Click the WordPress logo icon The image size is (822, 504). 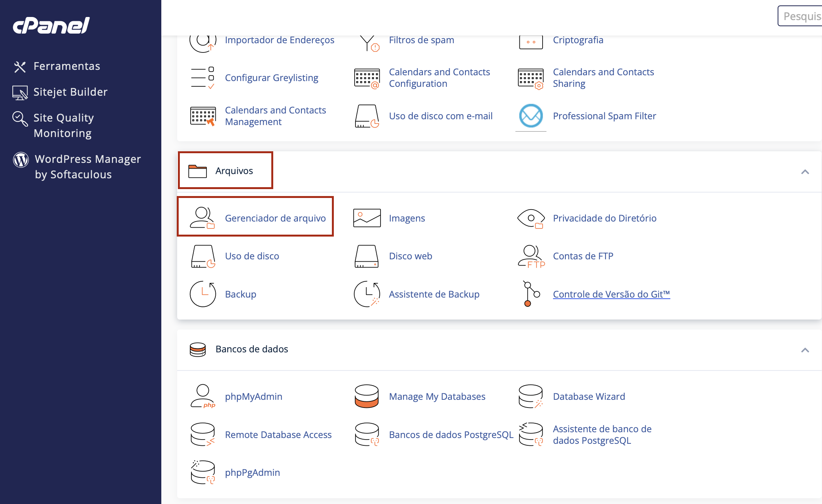coord(21,160)
